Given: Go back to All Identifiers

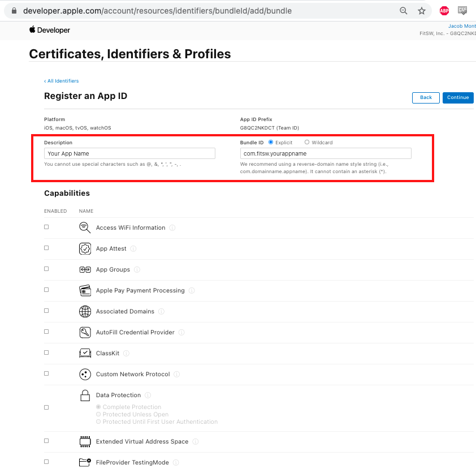Looking at the screenshot, I should 61,81.
